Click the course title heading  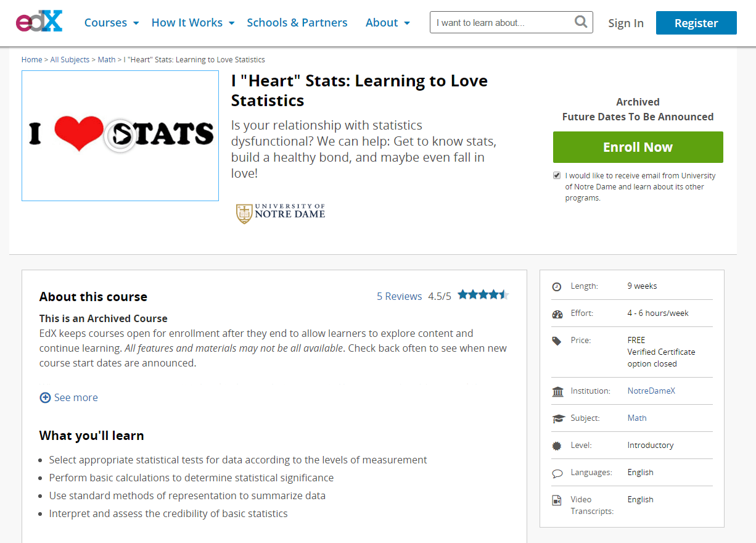click(x=360, y=91)
